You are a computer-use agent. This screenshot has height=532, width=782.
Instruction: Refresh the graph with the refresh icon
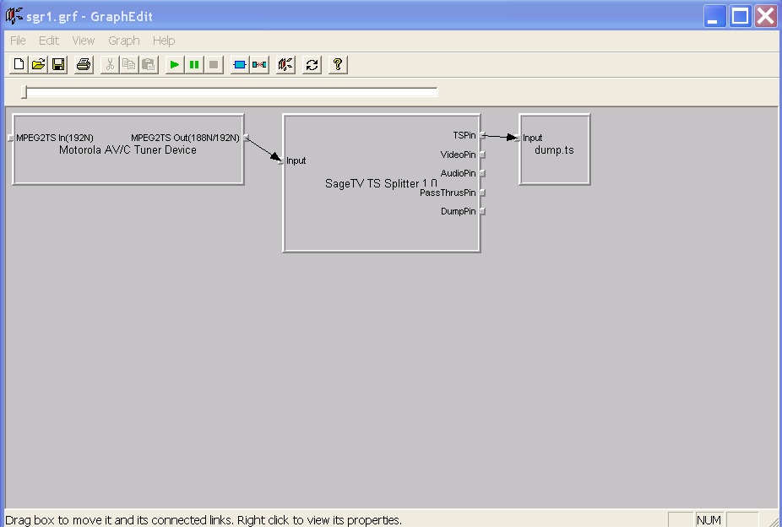(312, 65)
